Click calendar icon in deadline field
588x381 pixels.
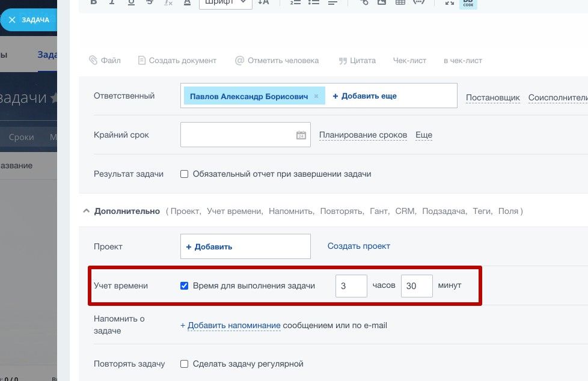(x=301, y=135)
